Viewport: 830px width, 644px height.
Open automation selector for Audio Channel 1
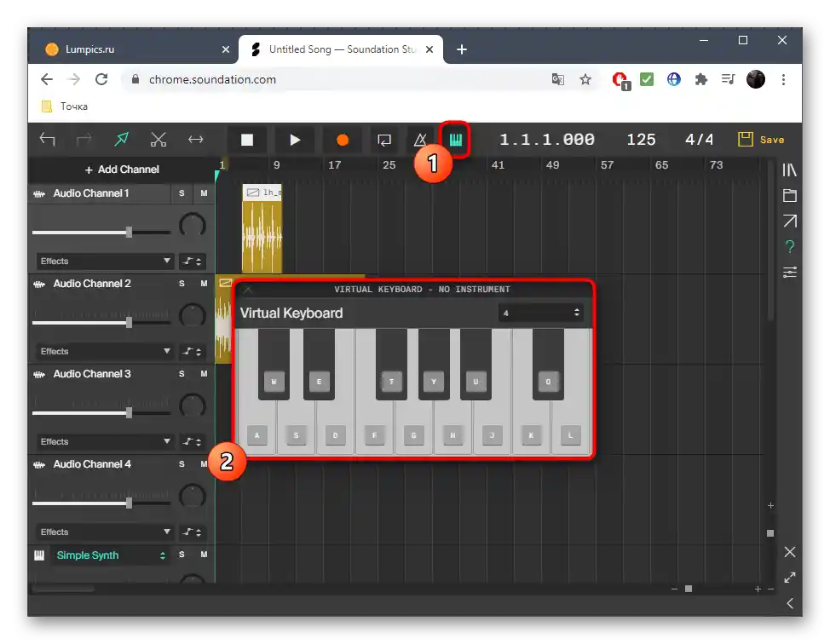coord(192,262)
